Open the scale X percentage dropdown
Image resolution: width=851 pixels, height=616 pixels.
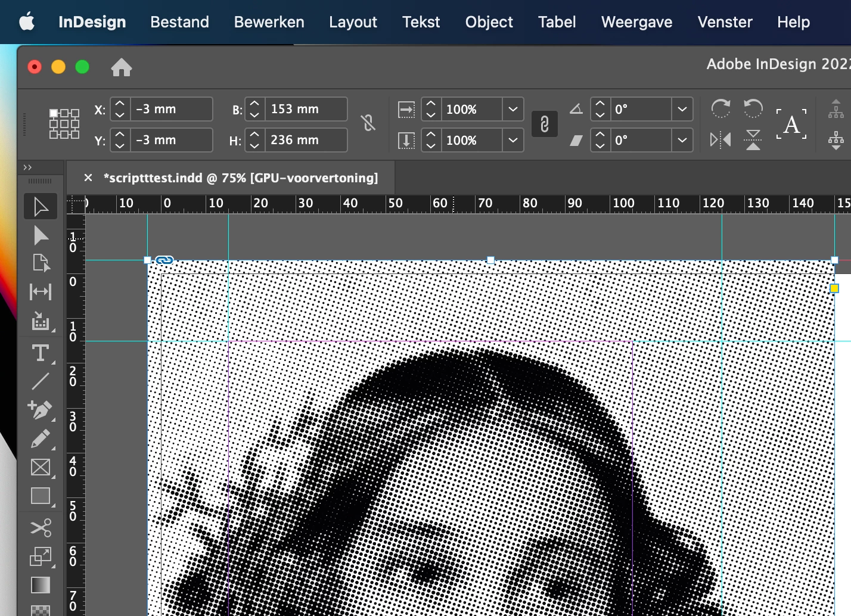click(x=513, y=109)
